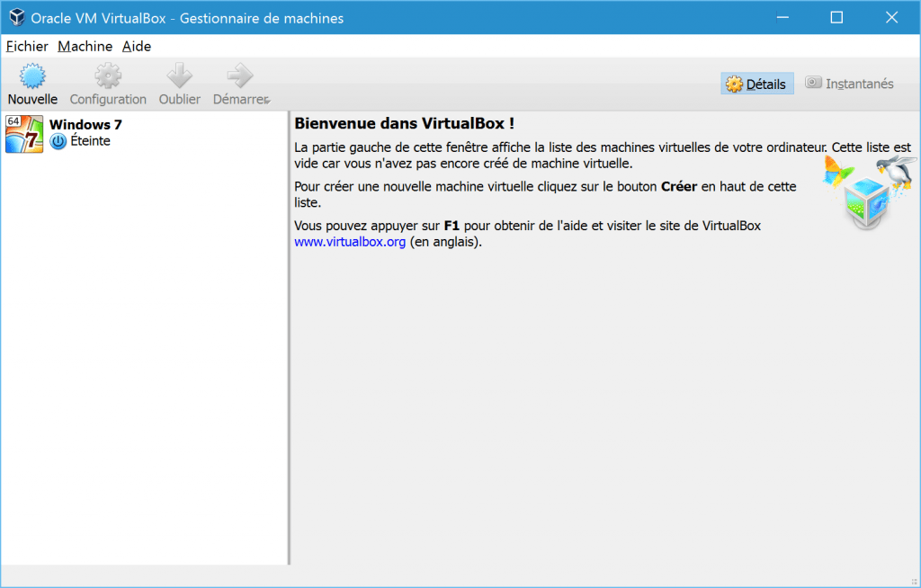Click the window resize grip corner
Viewport: 921px width, 588px height.
[x=914, y=581]
